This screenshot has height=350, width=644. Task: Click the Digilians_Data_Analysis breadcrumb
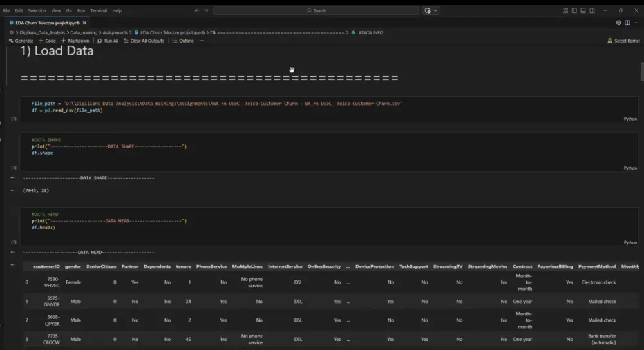tap(43, 32)
